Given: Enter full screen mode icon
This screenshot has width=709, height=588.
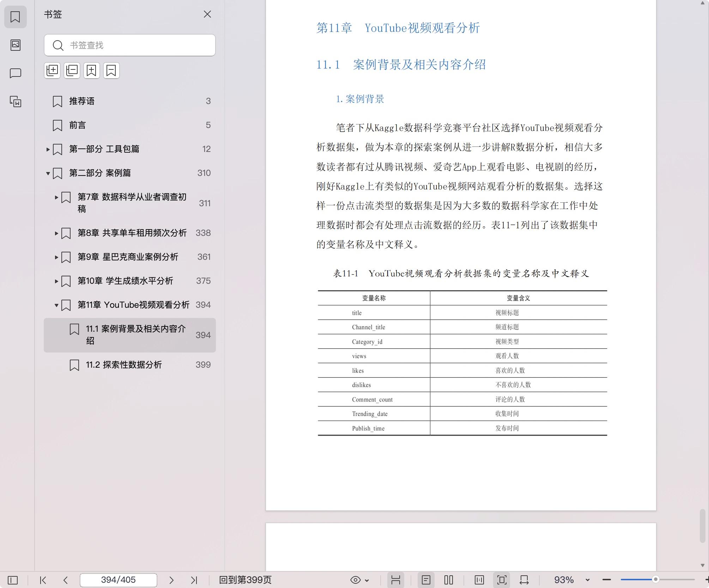Looking at the screenshot, I should [502, 580].
